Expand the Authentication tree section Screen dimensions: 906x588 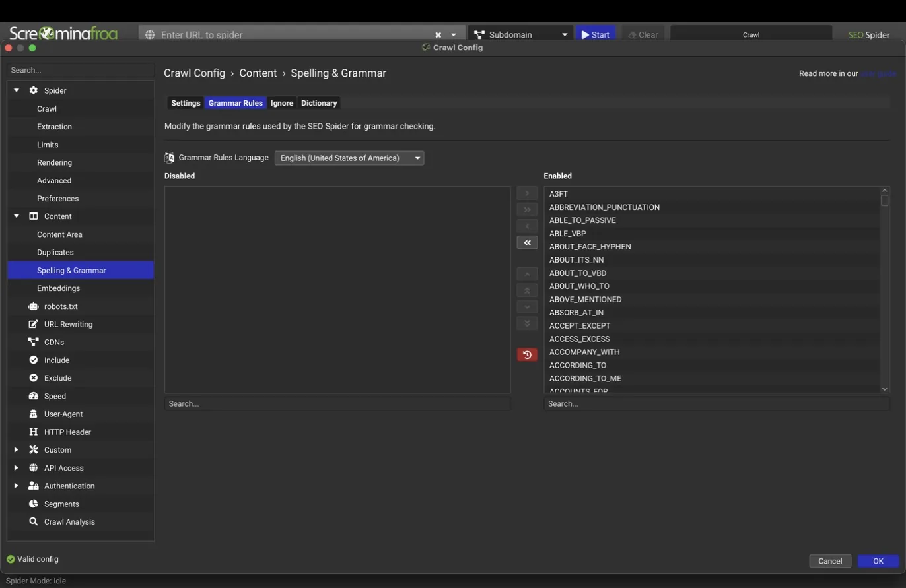(17, 486)
